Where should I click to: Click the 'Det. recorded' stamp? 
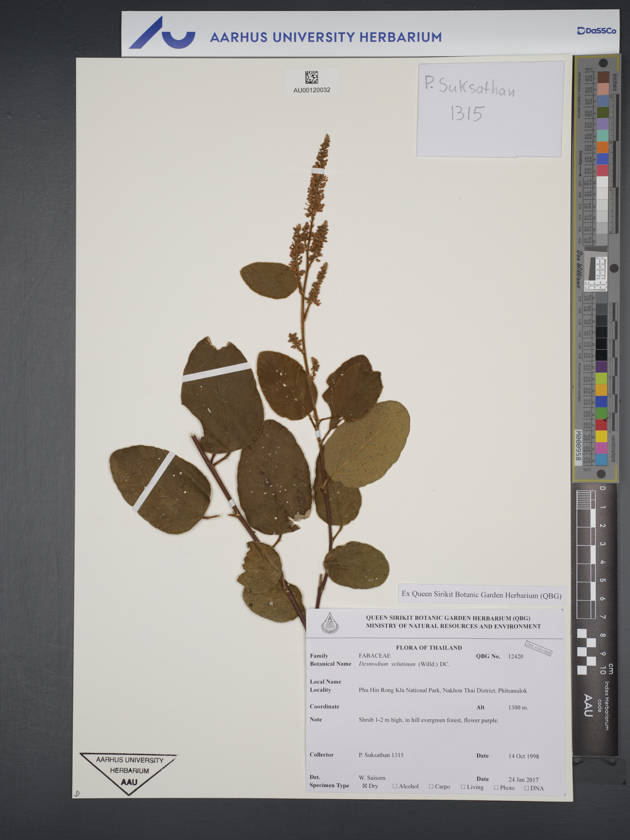pyautogui.click(x=538, y=648)
